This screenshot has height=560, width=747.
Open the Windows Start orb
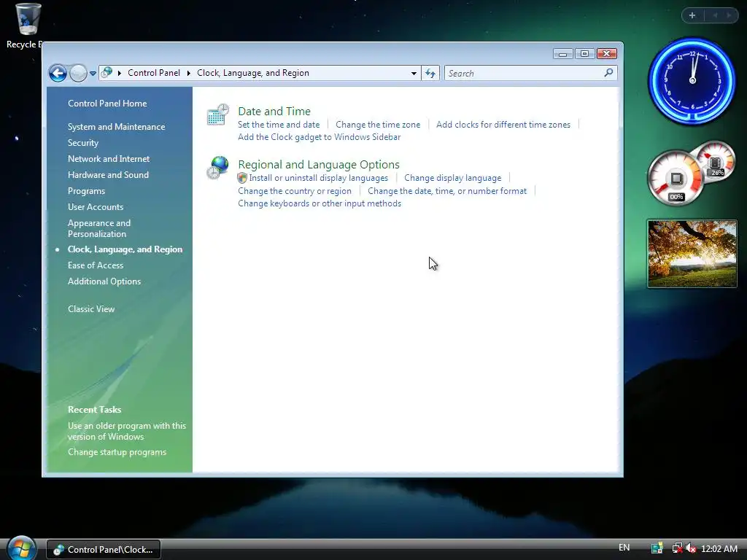[x=21, y=548]
